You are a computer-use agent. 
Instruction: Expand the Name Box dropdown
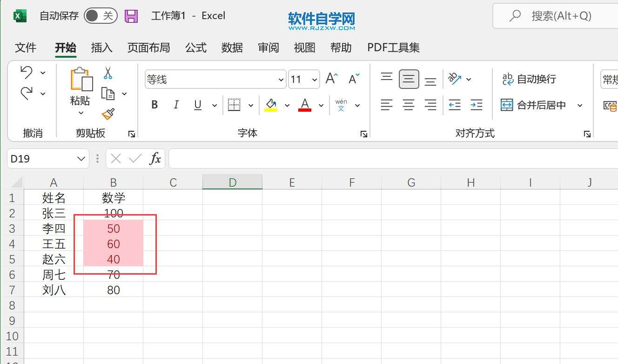[81, 159]
